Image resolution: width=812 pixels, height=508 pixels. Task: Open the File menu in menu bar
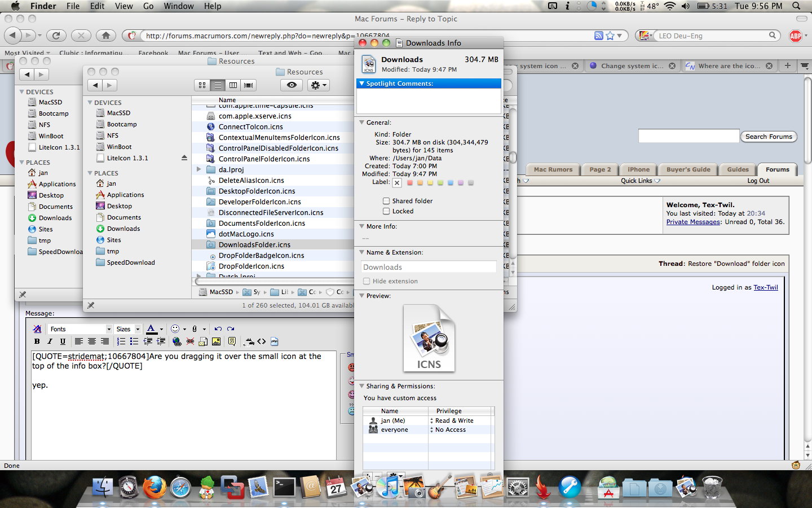[73, 6]
